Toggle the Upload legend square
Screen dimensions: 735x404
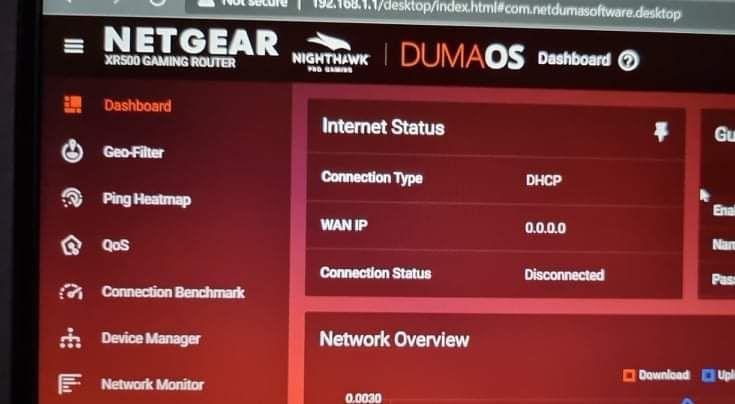[x=708, y=375]
